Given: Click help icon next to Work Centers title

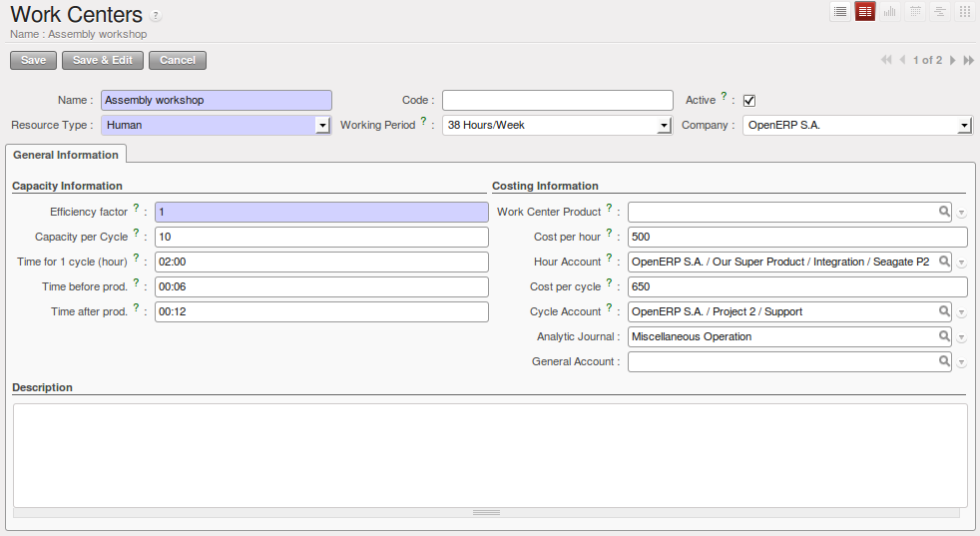Looking at the screenshot, I should [x=157, y=16].
